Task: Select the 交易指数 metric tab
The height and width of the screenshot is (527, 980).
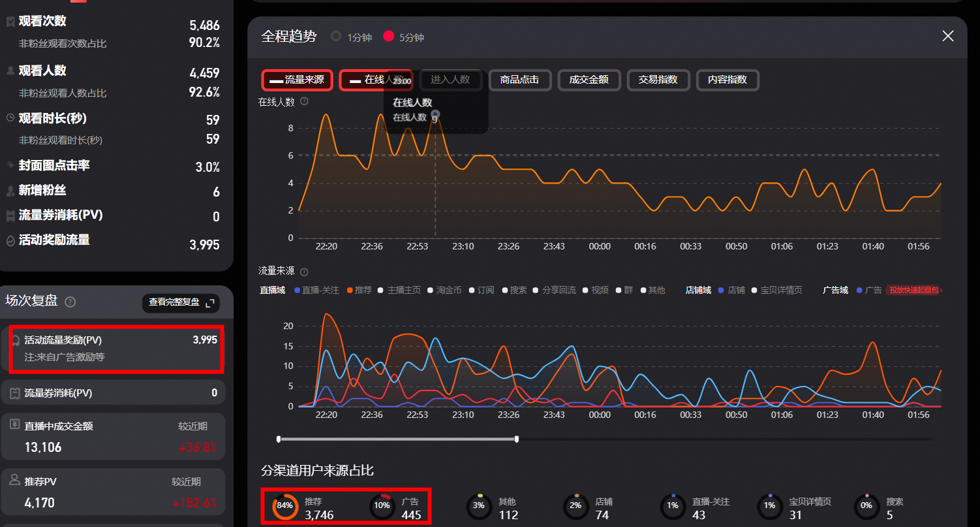Action: point(658,80)
